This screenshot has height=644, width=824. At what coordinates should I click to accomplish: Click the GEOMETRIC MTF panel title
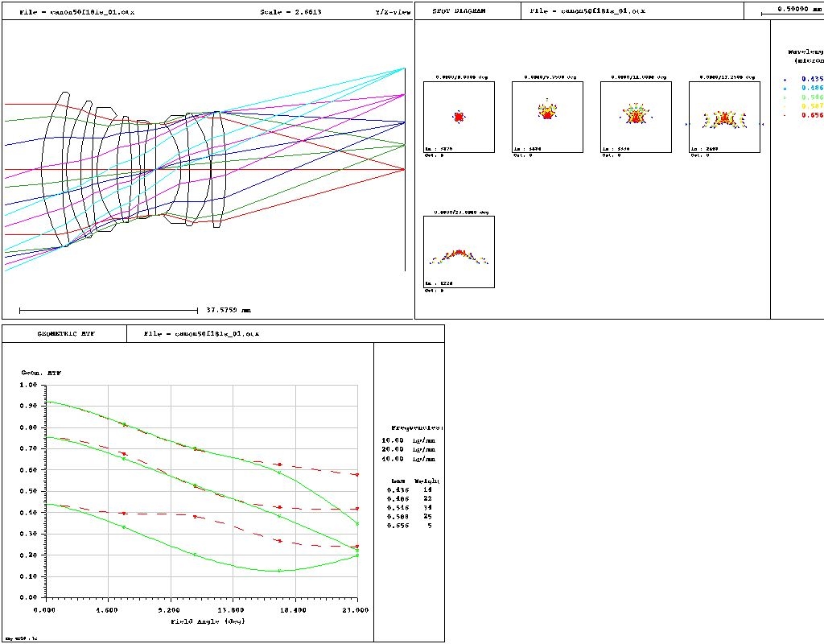click(66, 334)
